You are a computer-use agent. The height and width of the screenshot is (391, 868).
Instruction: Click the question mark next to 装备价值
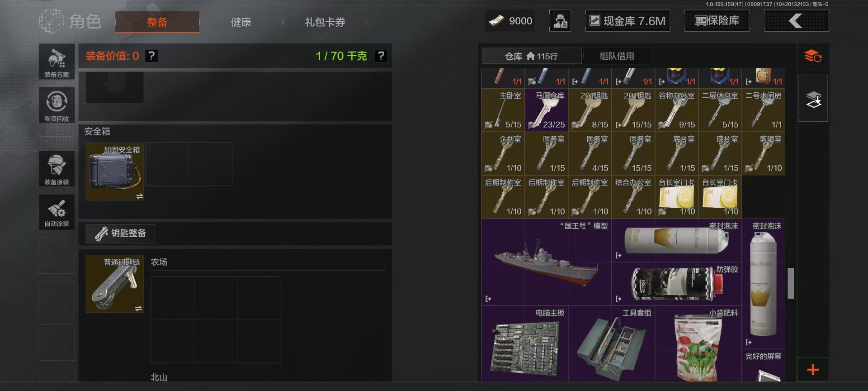(x=151, y=56)
